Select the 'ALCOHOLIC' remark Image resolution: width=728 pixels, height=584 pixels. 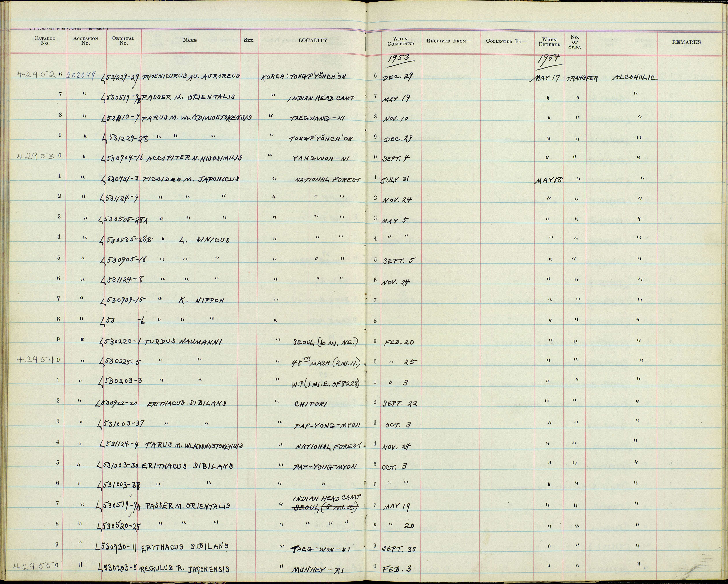pyautogui.click(x=635, y=78)
